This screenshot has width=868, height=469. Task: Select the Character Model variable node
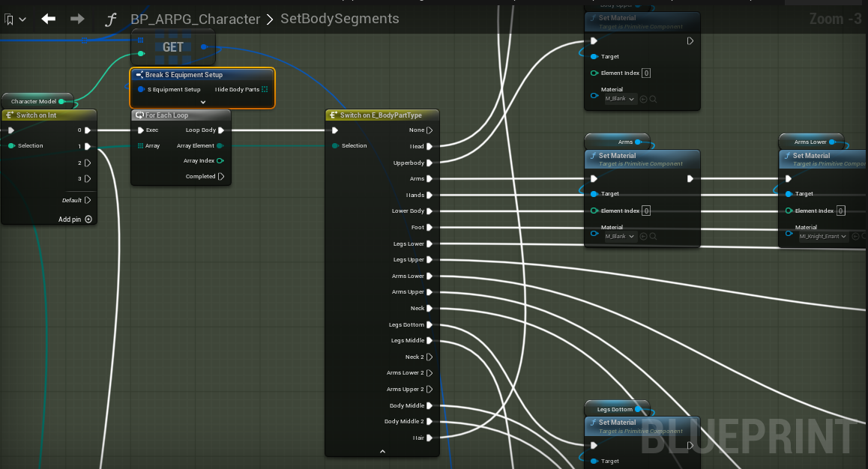(34, 101)
